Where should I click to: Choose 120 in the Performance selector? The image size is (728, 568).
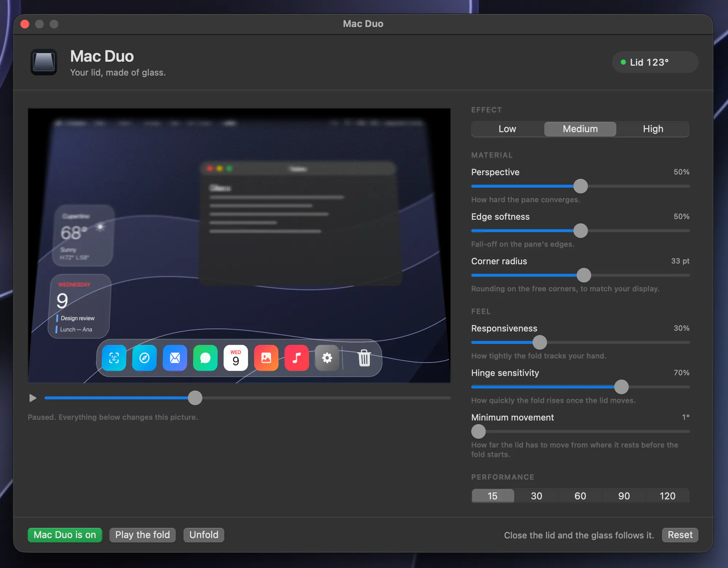pos(667,496)
